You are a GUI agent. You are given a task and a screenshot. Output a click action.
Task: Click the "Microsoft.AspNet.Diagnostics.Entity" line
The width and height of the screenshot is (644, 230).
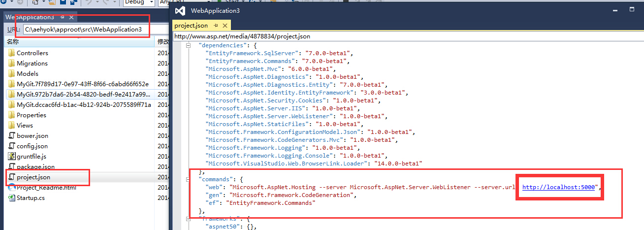296,85
